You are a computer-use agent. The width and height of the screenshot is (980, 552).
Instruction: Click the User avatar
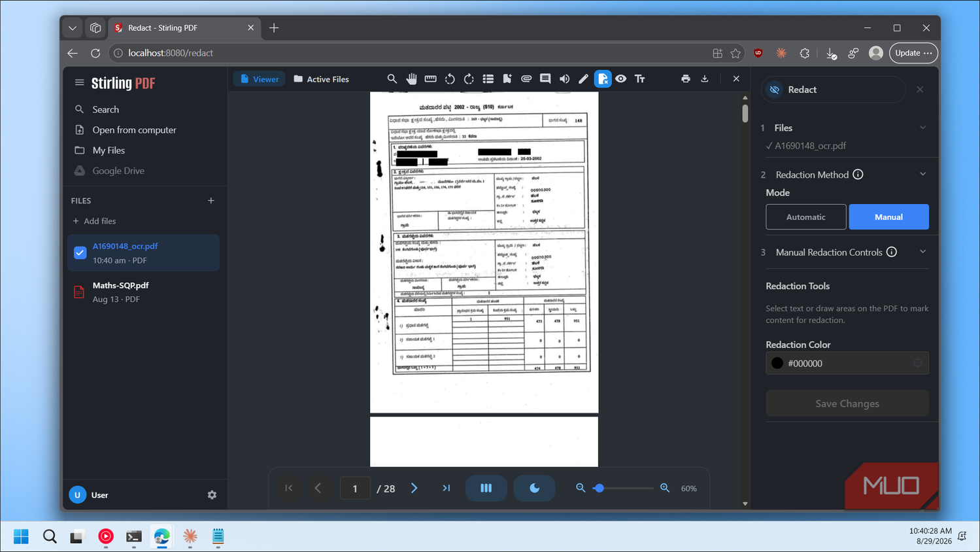tap(77, 495)
